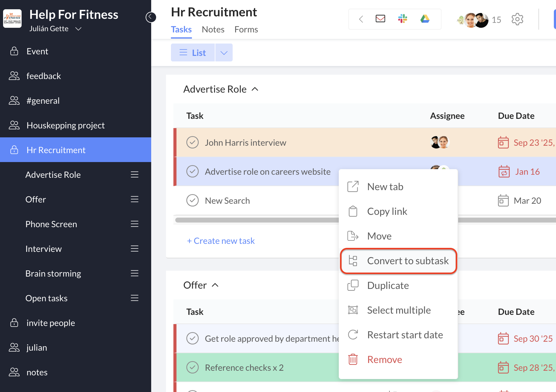Screen dimensions: 556x392
Task: Click the calendar icon for Mar 20
Action: (503, 201)
